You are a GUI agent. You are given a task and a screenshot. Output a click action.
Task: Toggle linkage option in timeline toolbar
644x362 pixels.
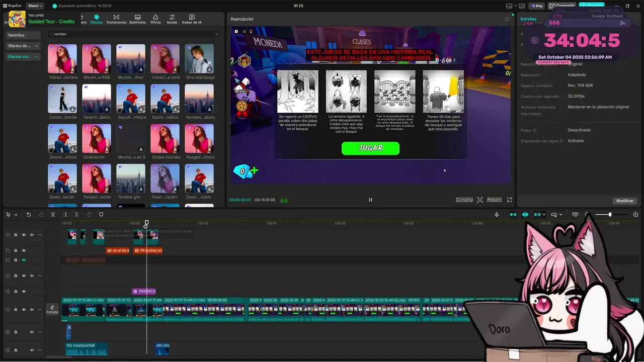537,215
